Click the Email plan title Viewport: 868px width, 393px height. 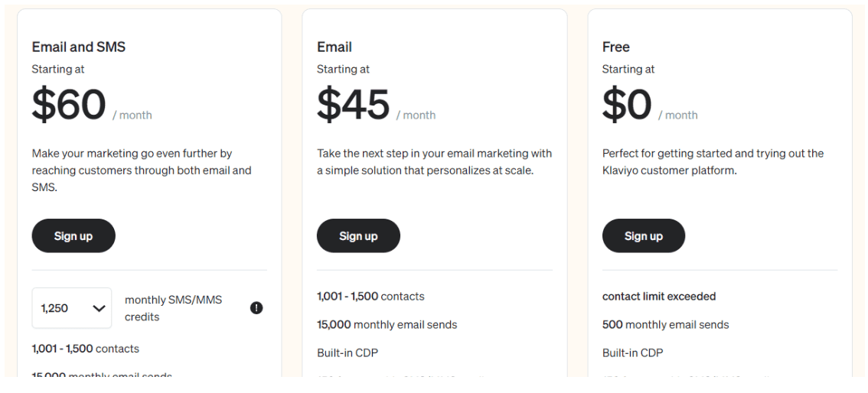[334, 47]
